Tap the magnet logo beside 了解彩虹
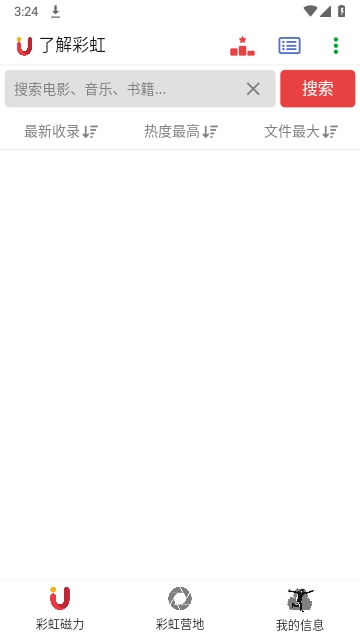This screenshot has width=360, height=640. [24, 46]
